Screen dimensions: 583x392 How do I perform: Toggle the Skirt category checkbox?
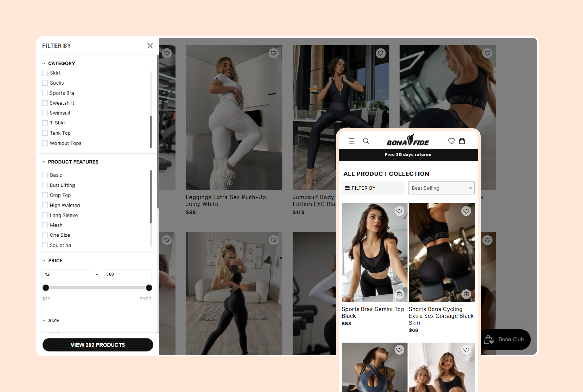click(45, 73)
